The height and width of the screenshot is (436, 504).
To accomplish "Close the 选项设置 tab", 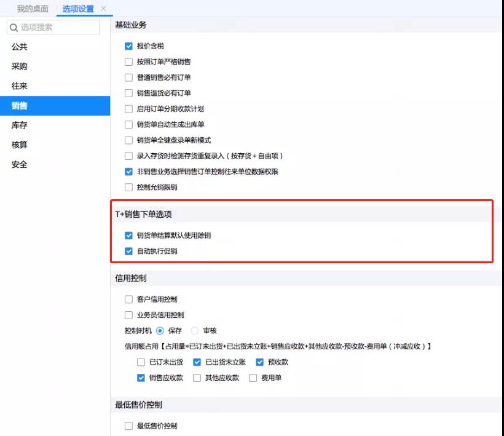I will 103,9.
